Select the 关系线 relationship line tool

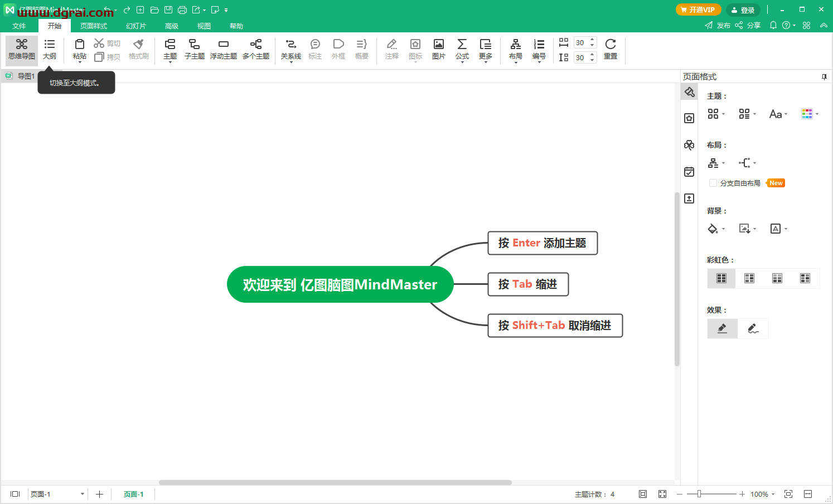[290, 49]
